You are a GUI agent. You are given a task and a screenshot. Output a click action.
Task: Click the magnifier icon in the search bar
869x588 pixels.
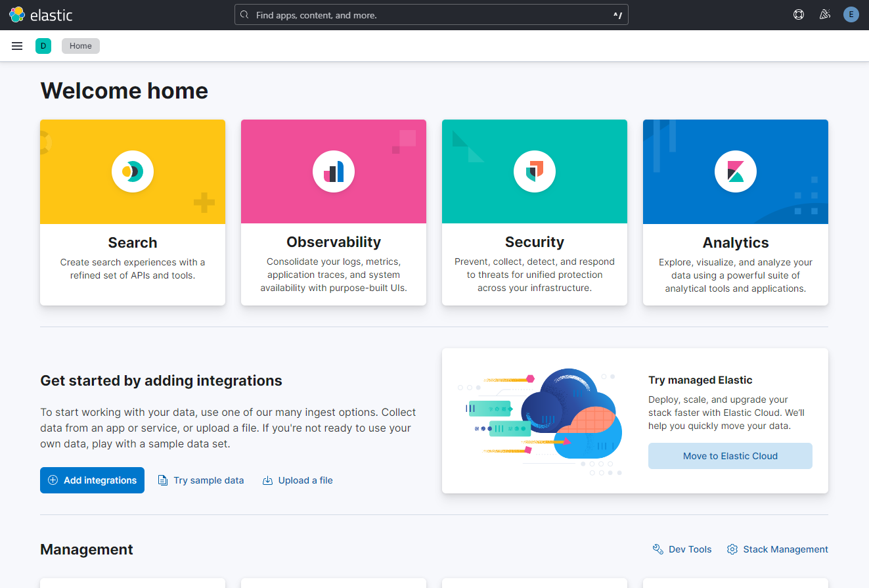(x=244, y=14)
